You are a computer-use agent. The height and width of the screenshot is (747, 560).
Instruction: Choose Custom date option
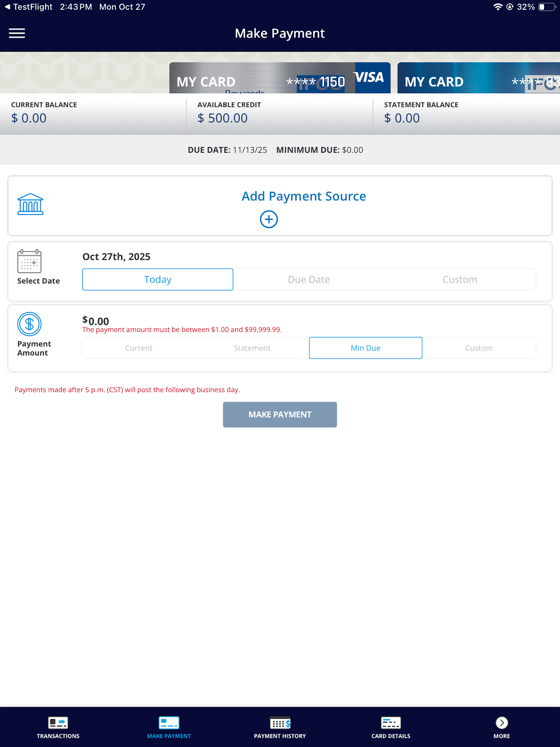(x=460, y=279)
